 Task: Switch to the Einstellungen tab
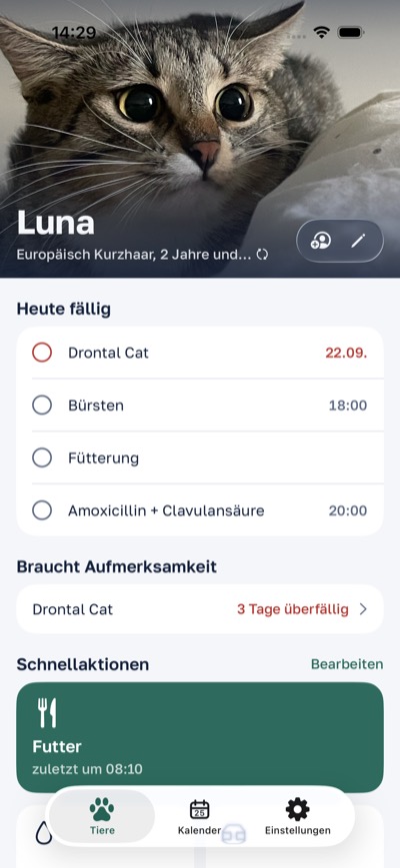pos(298,816)
